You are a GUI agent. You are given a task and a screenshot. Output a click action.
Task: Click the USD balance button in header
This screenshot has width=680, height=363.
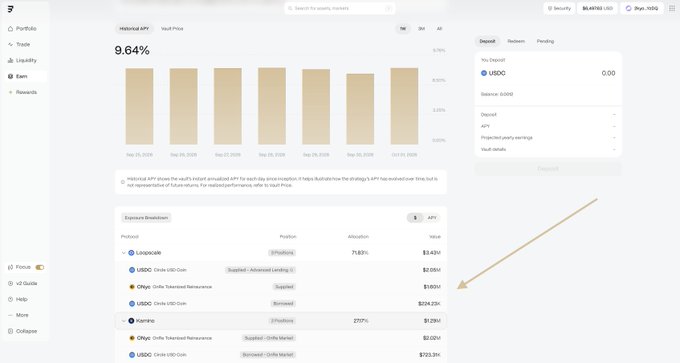(597, 8)
